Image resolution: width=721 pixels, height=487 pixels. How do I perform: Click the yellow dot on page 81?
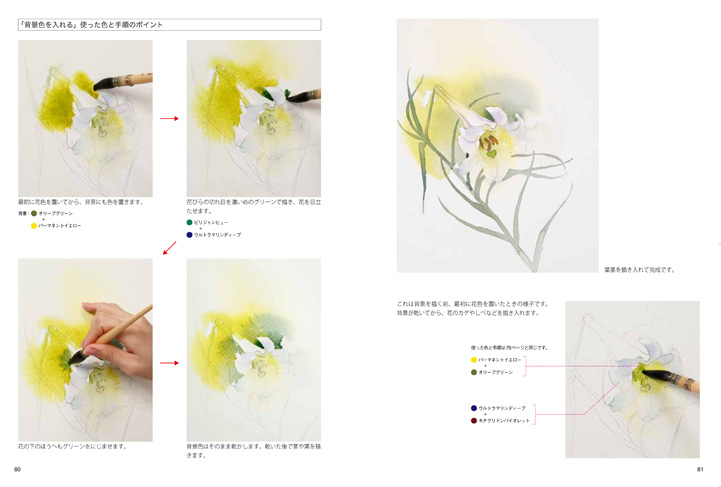[x=474, y=360]
